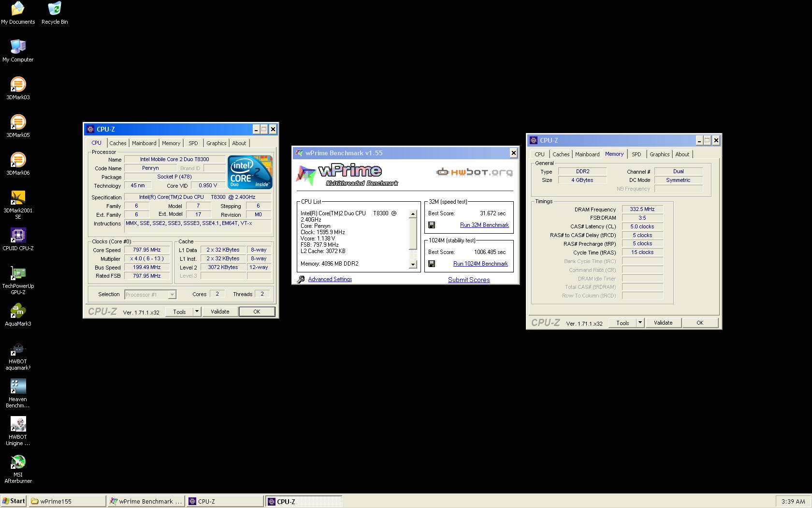Open SPD tab in right CPU-Z window
812x508 pixels.
tap(637, 154)
